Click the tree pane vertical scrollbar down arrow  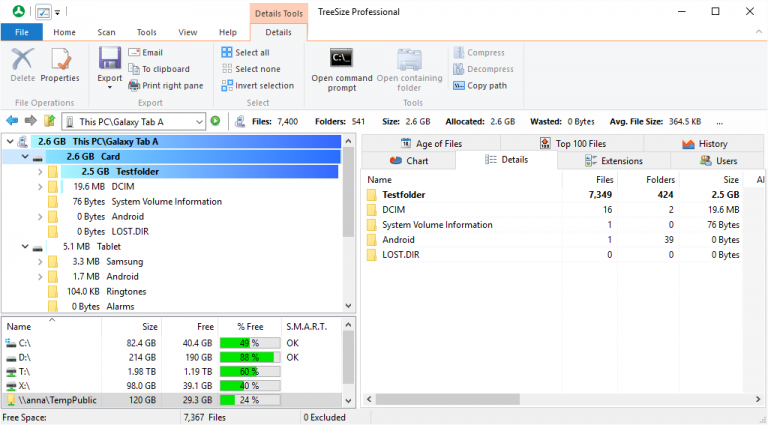[348, 306]
